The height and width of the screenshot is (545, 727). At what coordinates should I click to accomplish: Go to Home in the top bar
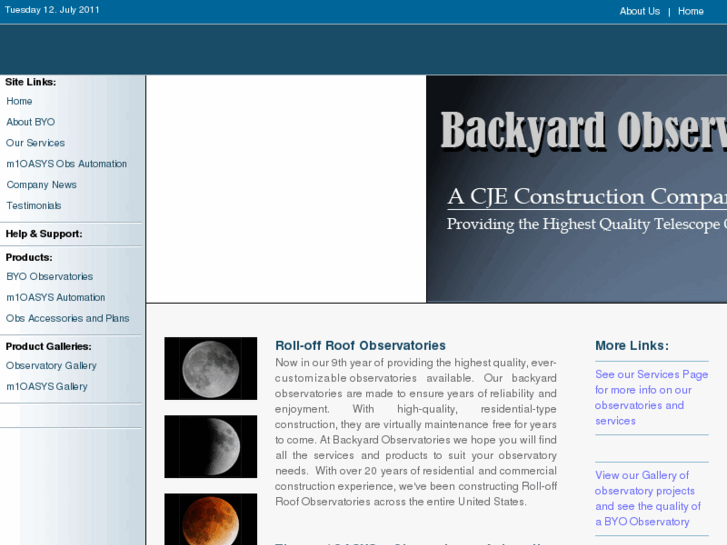point(690,11)
